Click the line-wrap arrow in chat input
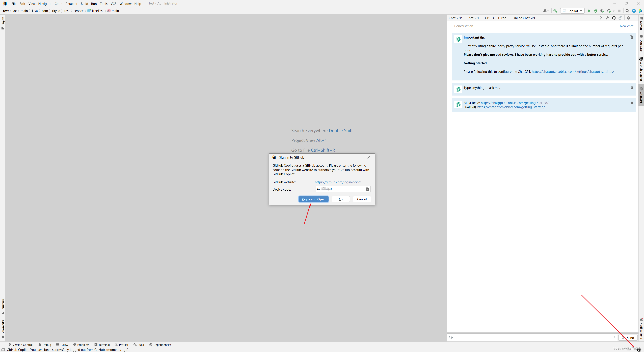The width and height of the screenshot is (644, 352). [x=613, y=338]
